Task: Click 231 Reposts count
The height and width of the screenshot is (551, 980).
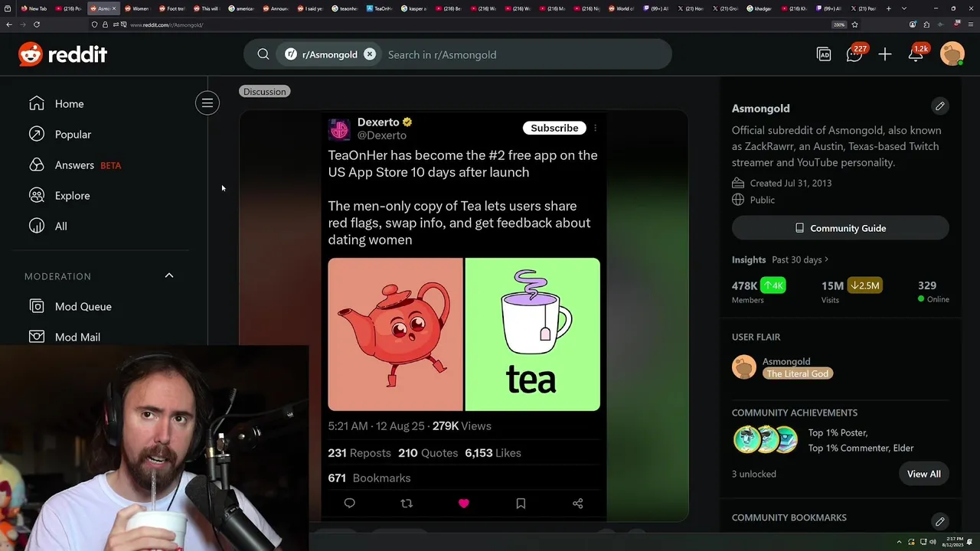Action: (360, 452)
